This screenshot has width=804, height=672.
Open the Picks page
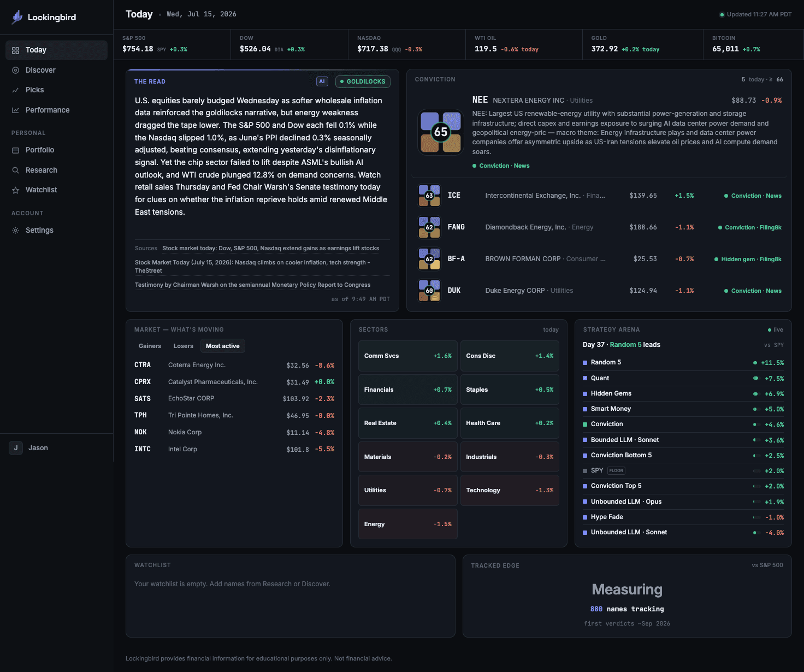pos(56,90)
